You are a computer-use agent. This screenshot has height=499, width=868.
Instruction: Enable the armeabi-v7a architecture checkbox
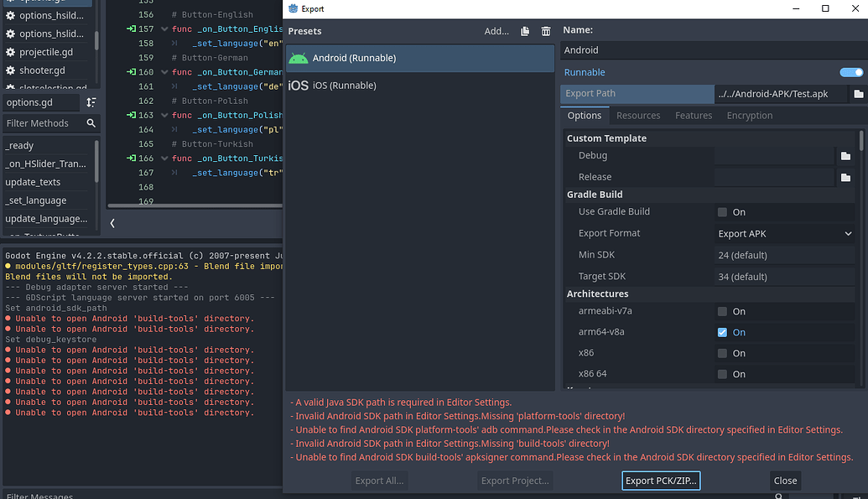722,311
